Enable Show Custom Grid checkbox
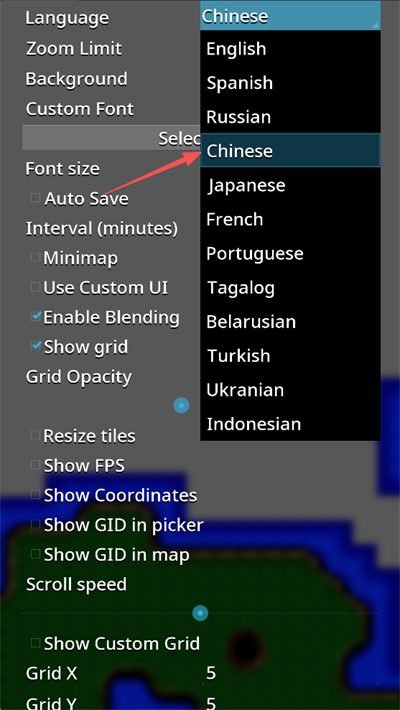Screen dimensions: 400x710 tap(35, 643)
